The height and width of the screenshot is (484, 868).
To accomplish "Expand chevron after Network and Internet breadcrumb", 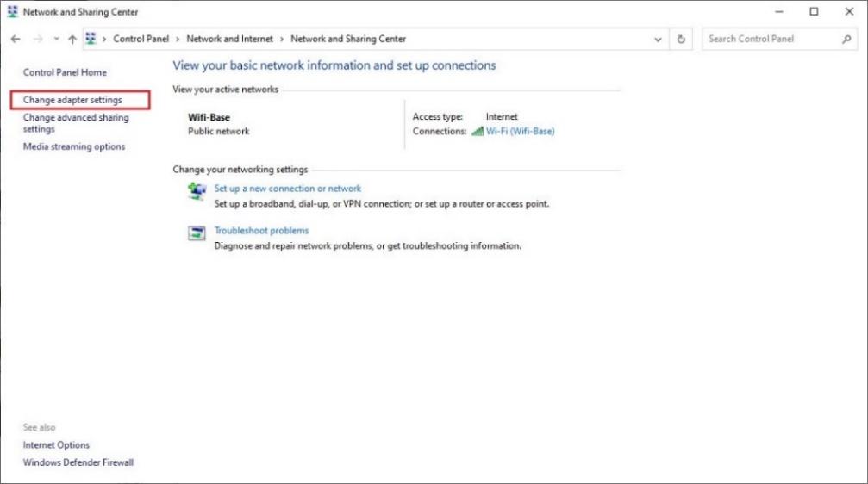I will (282, 40).
